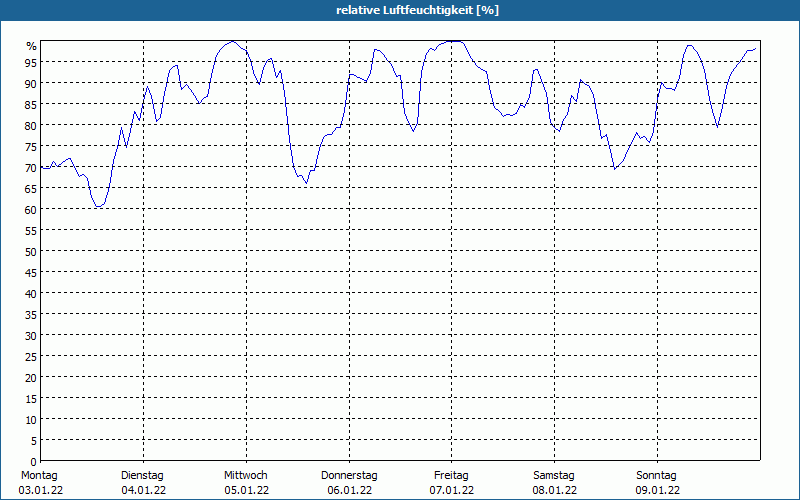
Task: Click the 45 y-axis value
Action: tap(31, 273)
